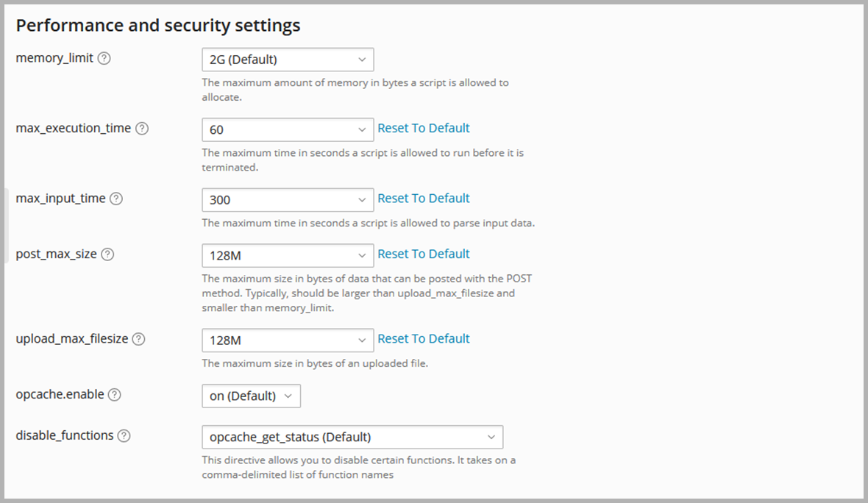Toggle the opcache.enable on (Default) selector
868x503 pixels.
(251, 396)
